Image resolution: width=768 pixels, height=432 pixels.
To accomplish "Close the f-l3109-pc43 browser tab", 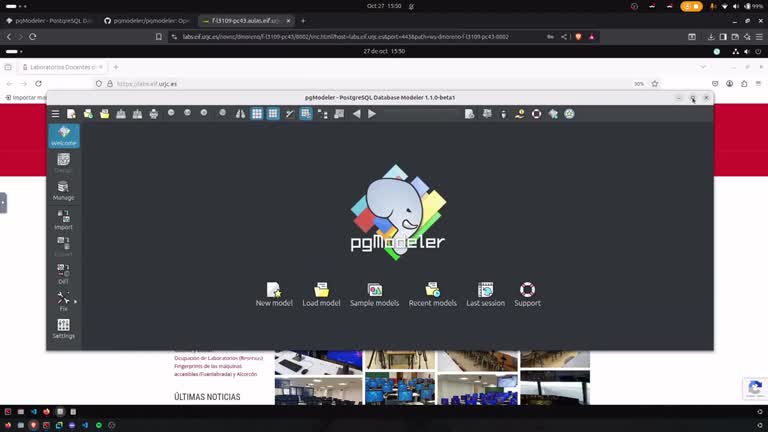I will pos(288,21).
